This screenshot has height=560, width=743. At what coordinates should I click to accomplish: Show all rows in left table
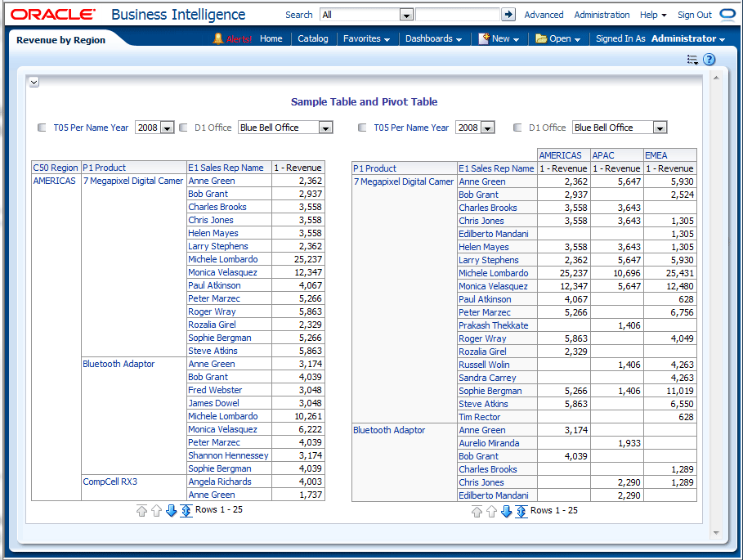click(x=186, y=511)
